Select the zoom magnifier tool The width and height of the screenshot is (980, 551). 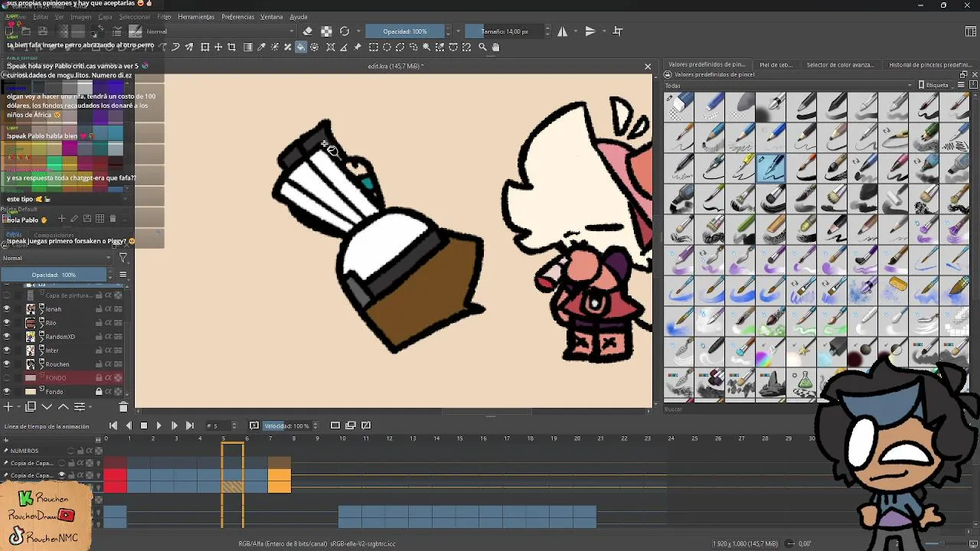482,47
